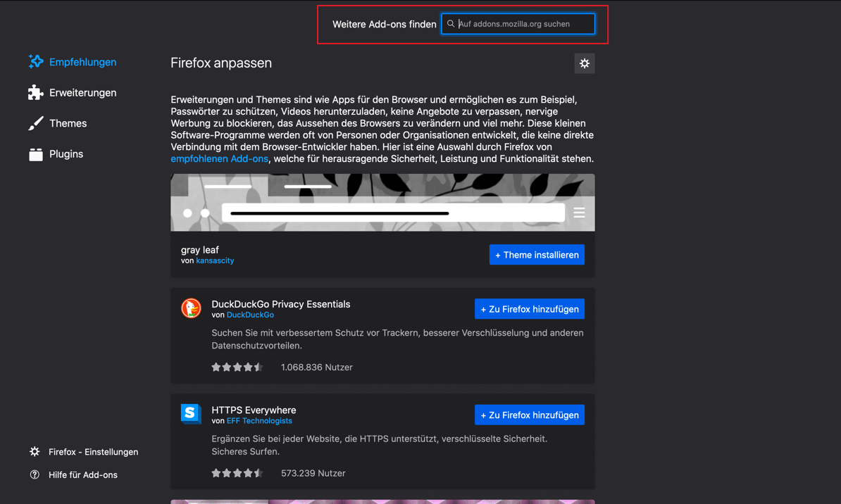
Task: Click the DuckDuckGo star rating
Action: point(237,367)
